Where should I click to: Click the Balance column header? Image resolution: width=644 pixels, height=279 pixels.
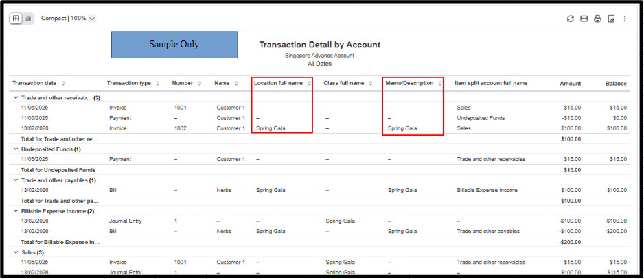tap(616, 84)
